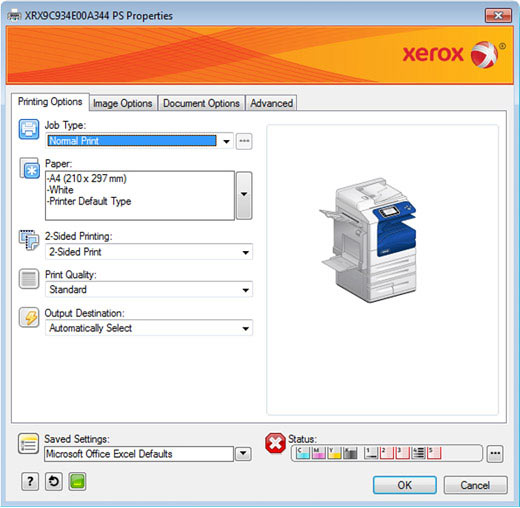Switch to the Printing Options tab
Viewport: 520px width, 508px height.
pyautogui.click(x=50, y=102)
